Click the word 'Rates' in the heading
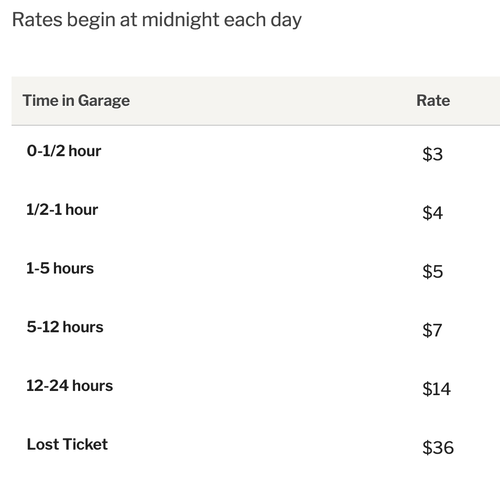 (x=37, y=20)
